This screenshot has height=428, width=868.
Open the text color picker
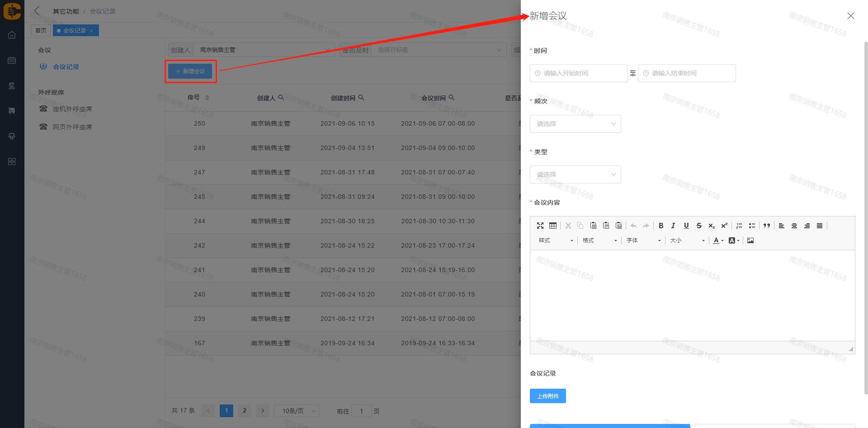tap(718, 240)
